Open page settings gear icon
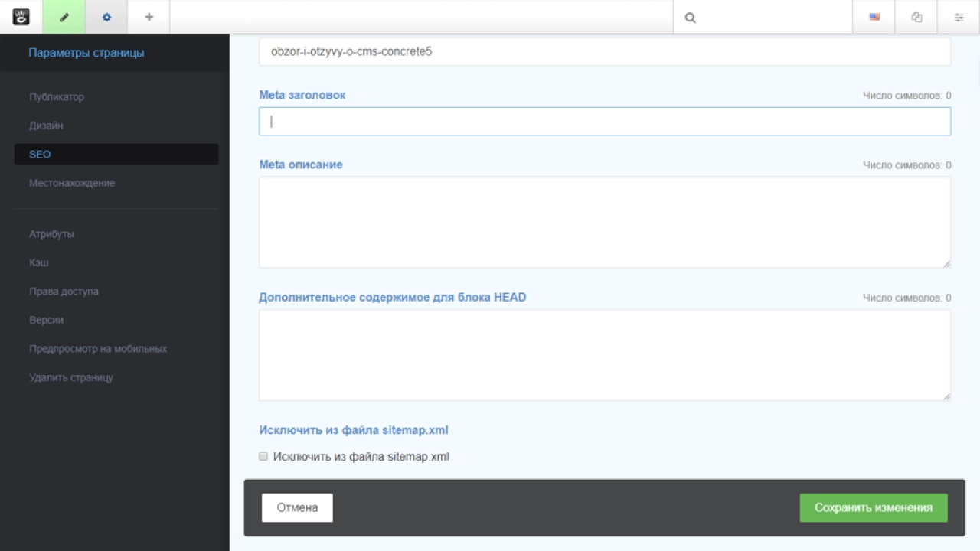Image resolution: width=980 pixels, height=551 pixels. (106, 17)
